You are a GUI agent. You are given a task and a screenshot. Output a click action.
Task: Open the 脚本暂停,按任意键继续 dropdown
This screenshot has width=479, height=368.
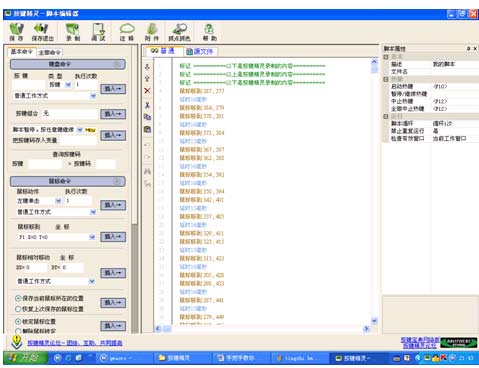[x=80, y=130]
